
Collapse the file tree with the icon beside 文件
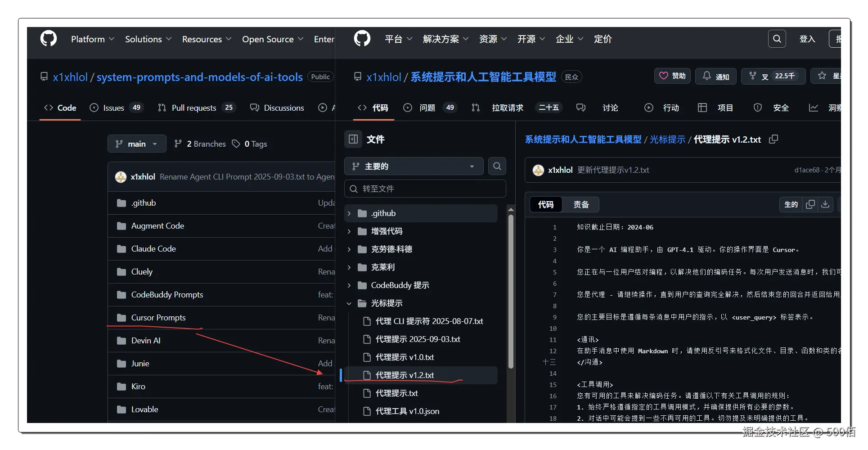(x=353, y=139)
